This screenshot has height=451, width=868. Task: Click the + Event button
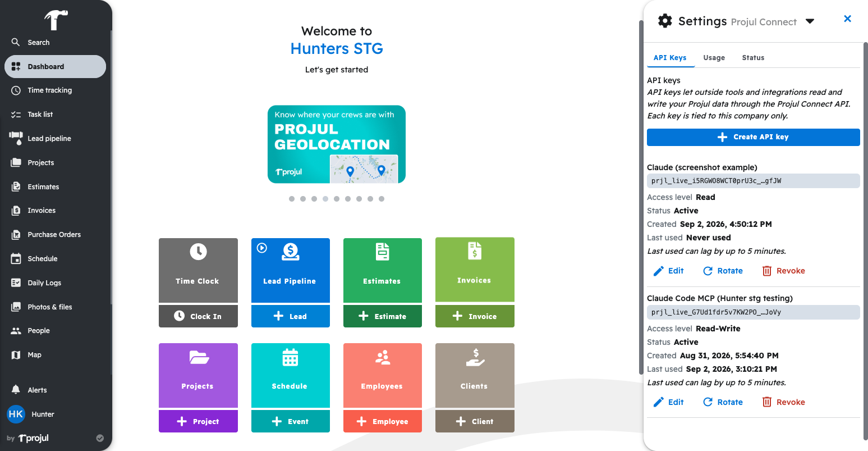point(291,421)
